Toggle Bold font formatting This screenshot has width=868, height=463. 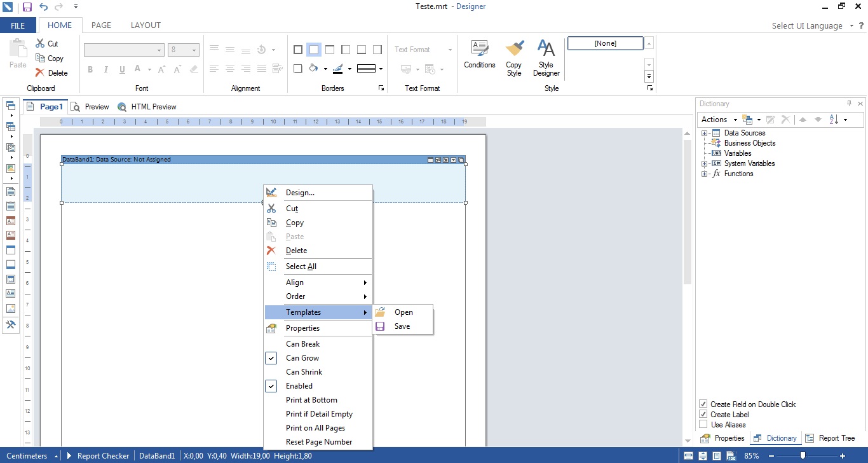point(90,69)
